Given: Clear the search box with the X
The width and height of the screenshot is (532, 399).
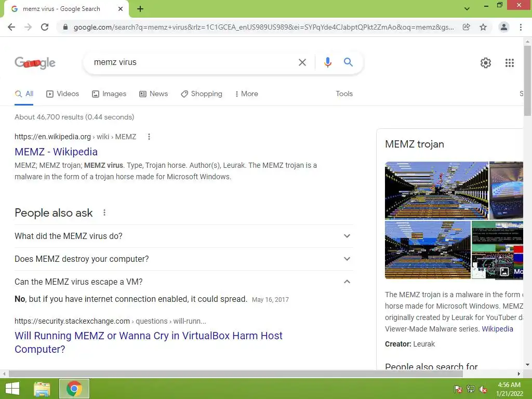Looking at the screenshot, I should tap(302, 62).
